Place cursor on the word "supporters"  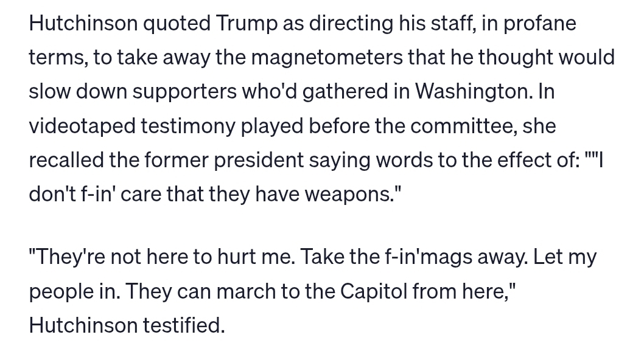(x=184, y=91)
